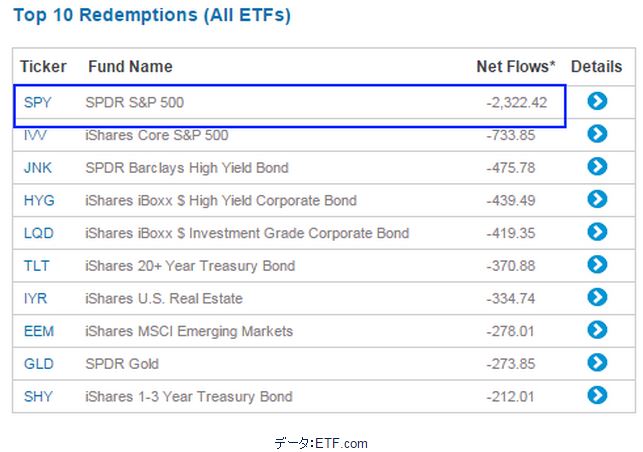Open GLD row details arrow

point(597,363)
